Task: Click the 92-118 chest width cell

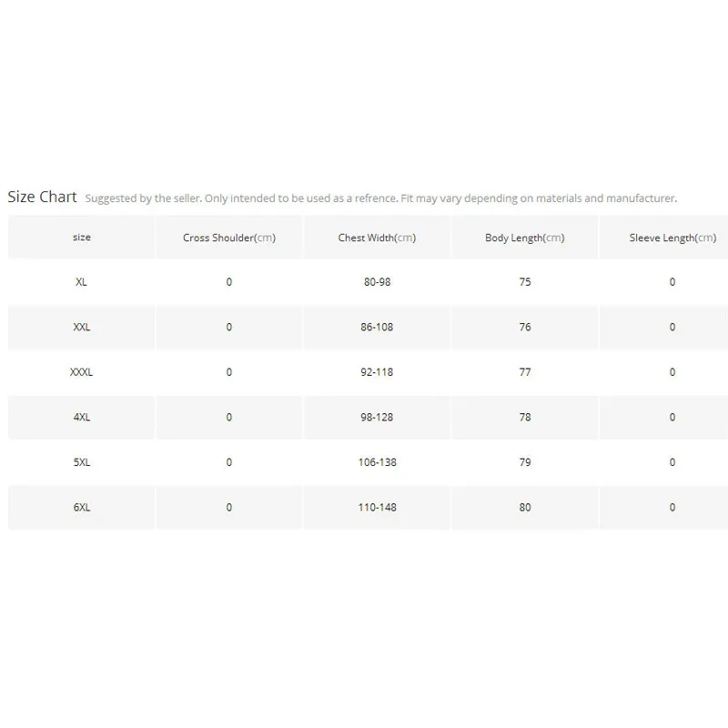Action: (x=377, y=372)
